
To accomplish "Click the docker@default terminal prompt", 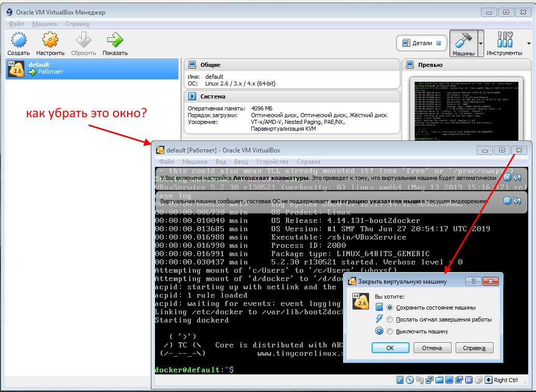I will point(194,370).
